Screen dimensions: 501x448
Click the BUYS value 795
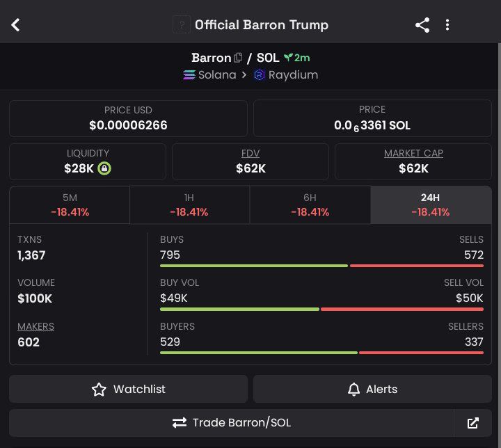point(170,255)
